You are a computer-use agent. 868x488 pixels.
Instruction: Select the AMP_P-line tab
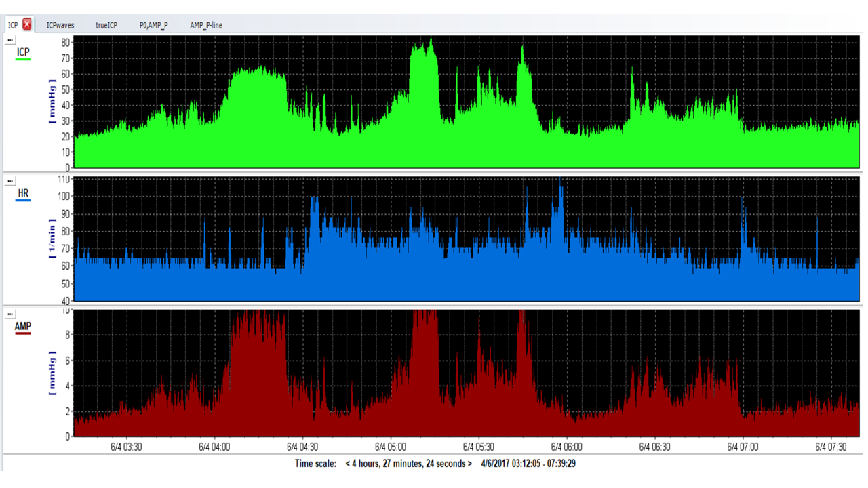(206, 26)
